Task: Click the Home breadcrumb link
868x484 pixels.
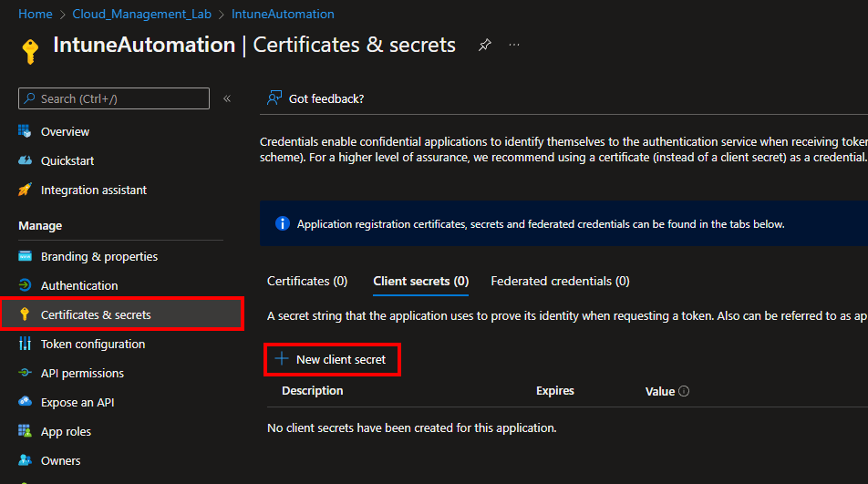Action: 35,14
